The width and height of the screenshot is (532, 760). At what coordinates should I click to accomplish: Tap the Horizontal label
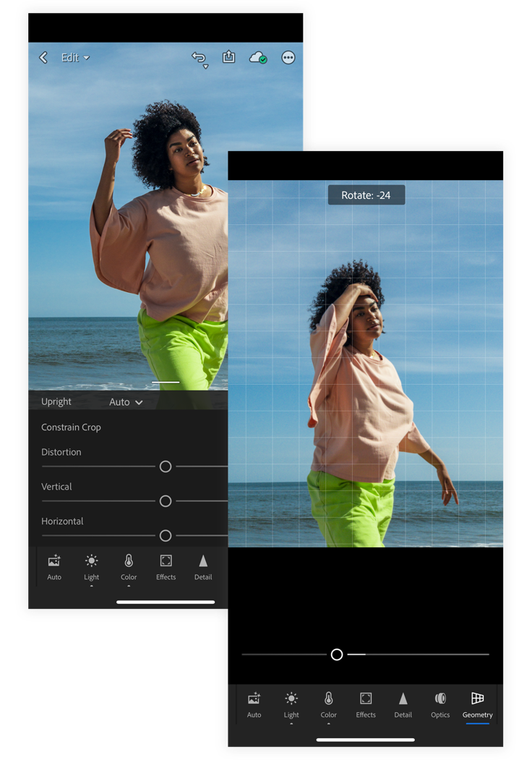click(62, 521)
